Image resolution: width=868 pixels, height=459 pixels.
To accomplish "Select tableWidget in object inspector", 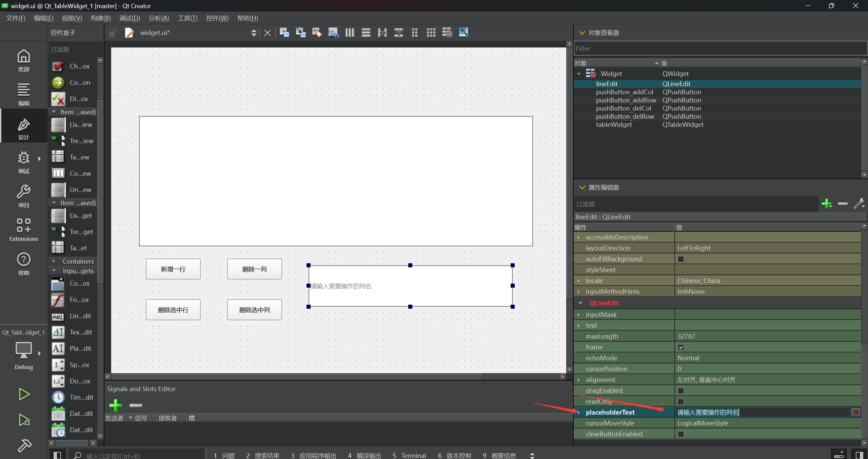I will point(614,125).
